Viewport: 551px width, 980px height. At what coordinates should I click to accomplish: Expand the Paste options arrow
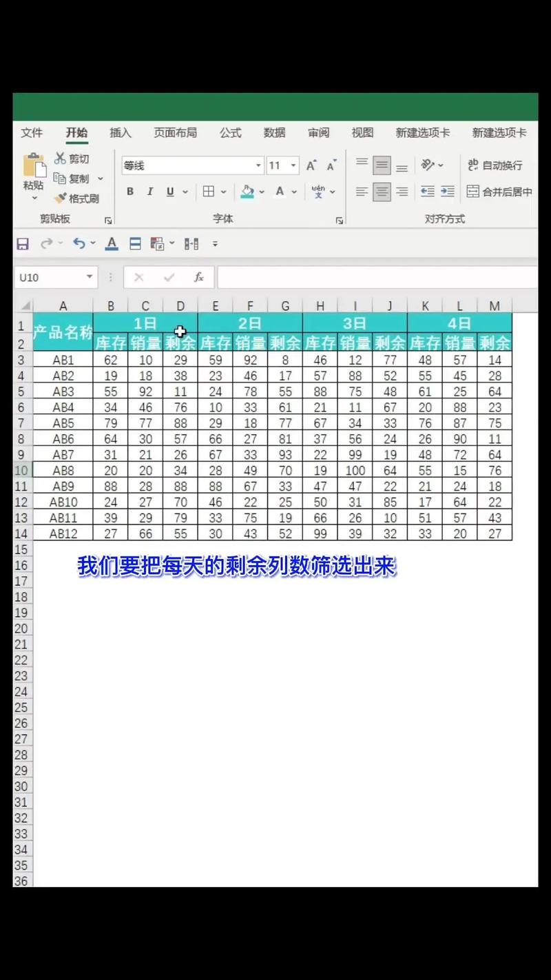(34, 198)
